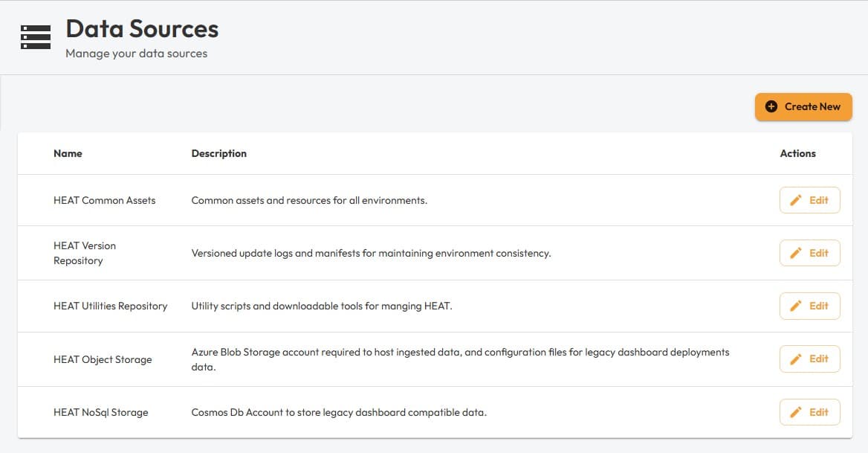This screenshot has width=868, height=453.
Task: Select the HEAT Common Assets row
Action: tap(372, 199)
